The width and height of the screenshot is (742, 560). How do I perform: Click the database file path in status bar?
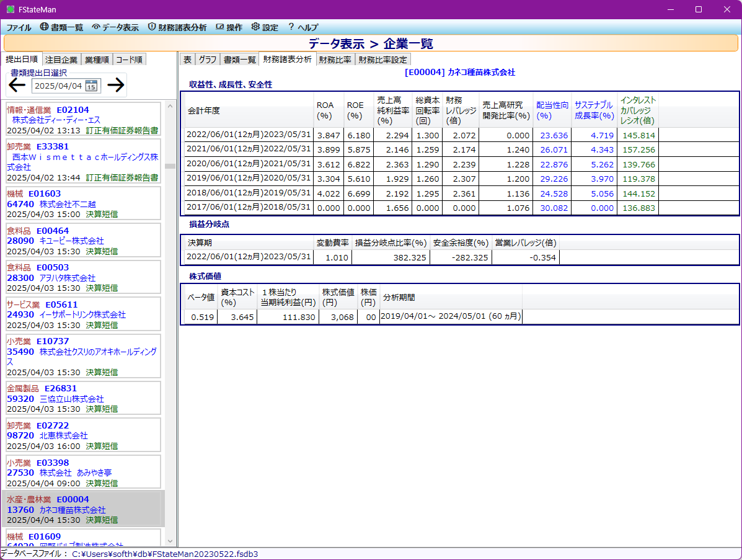165,554
